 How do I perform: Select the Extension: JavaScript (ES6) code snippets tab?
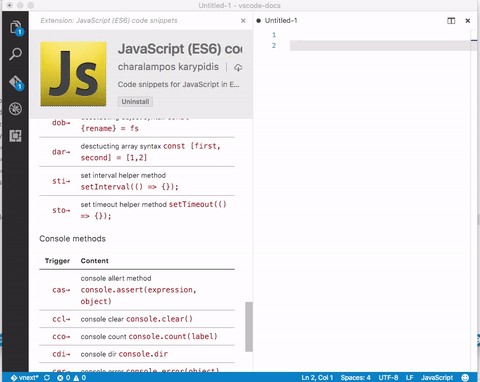(x=109, y=21)
